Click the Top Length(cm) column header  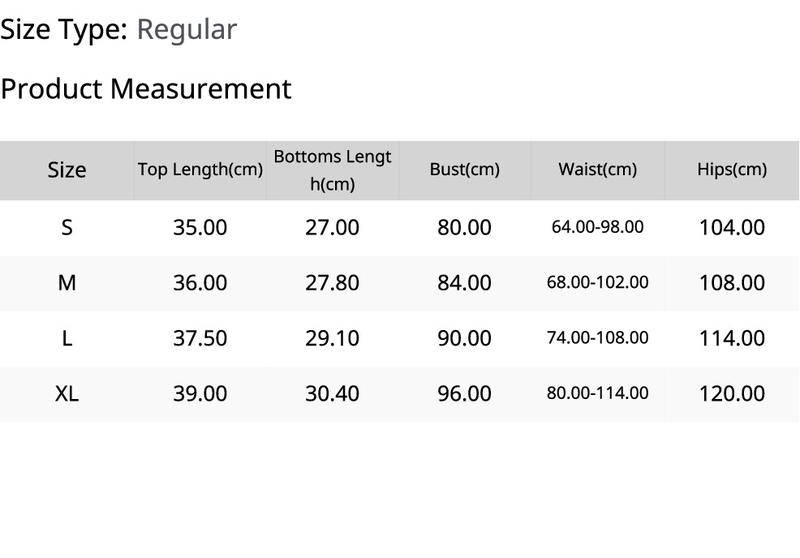pos(200,169)
